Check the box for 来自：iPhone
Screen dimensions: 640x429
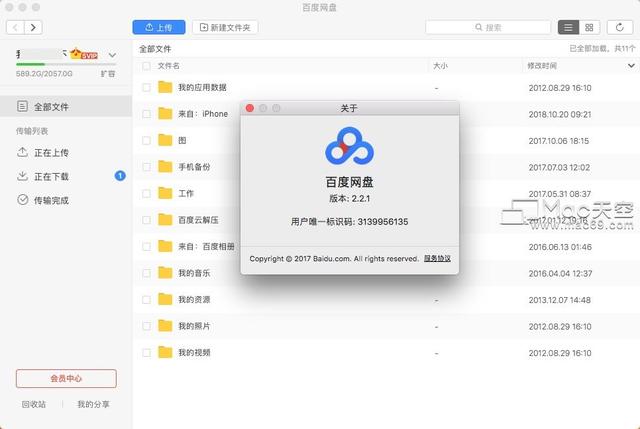click(146, 114)
